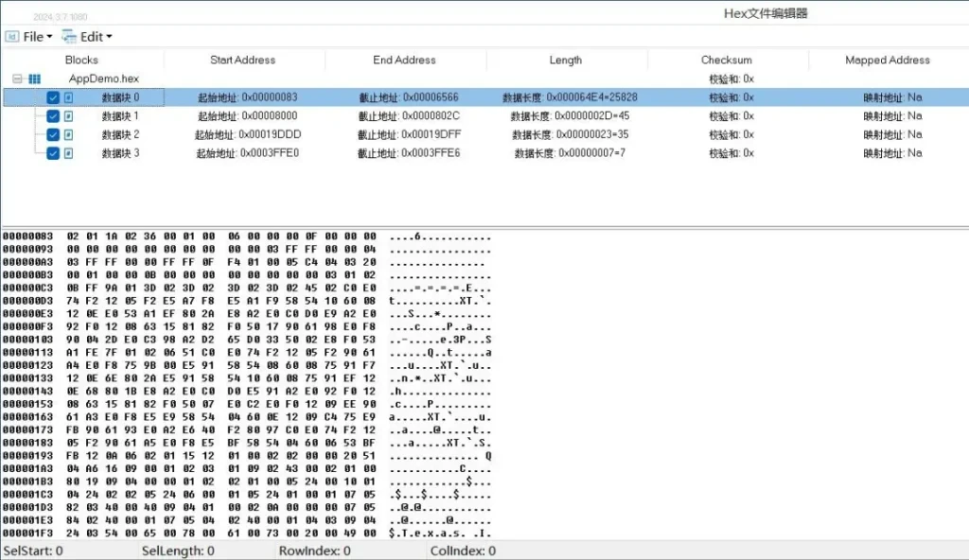Click the document icon beside 数据块 0
The image size is (969, 560).
tap(68, 97)
